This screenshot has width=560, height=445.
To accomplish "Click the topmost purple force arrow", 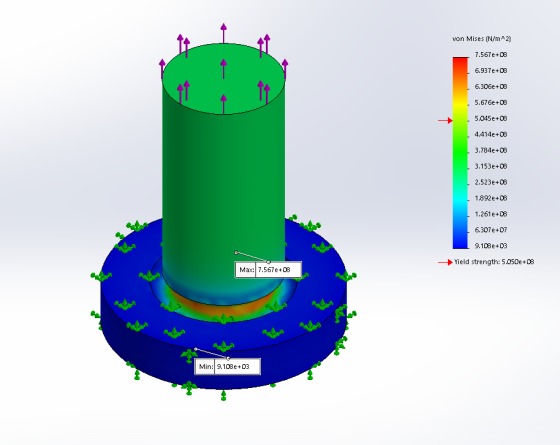I will click(x=224, y=33).
